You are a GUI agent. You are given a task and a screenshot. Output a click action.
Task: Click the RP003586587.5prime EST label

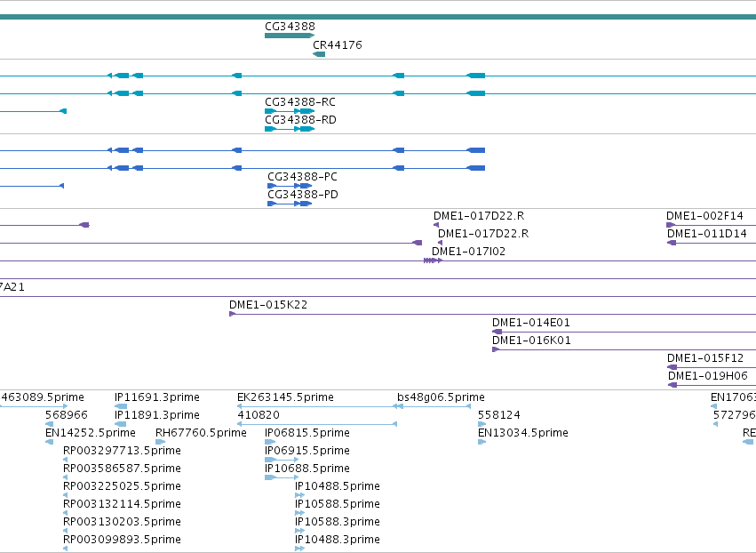pyautogui.click(x=122, y=469)
